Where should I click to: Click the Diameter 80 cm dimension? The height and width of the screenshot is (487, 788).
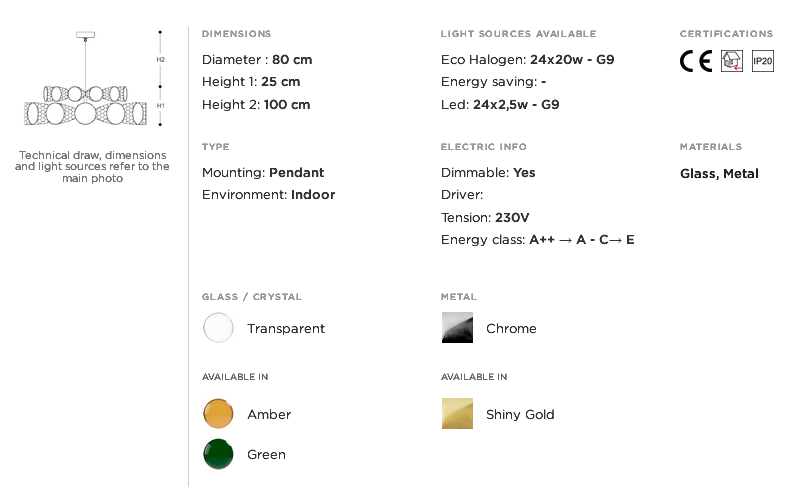pos(257,60)
